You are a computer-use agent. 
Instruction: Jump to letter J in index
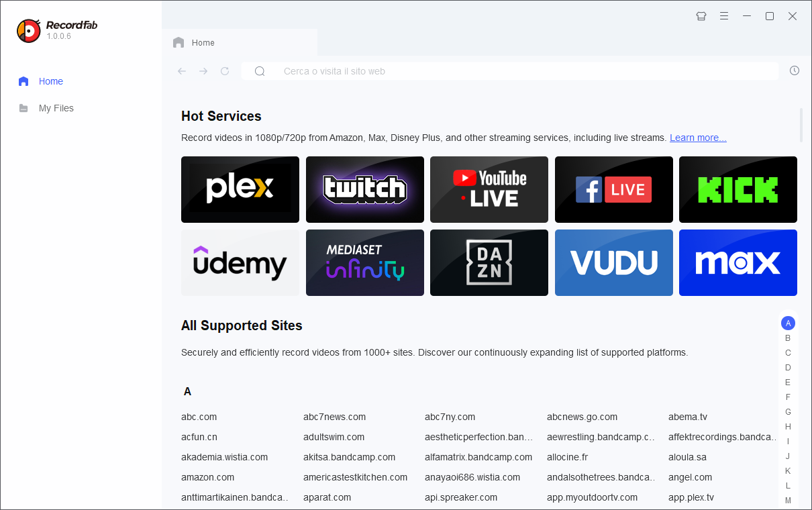pos(788,456)
